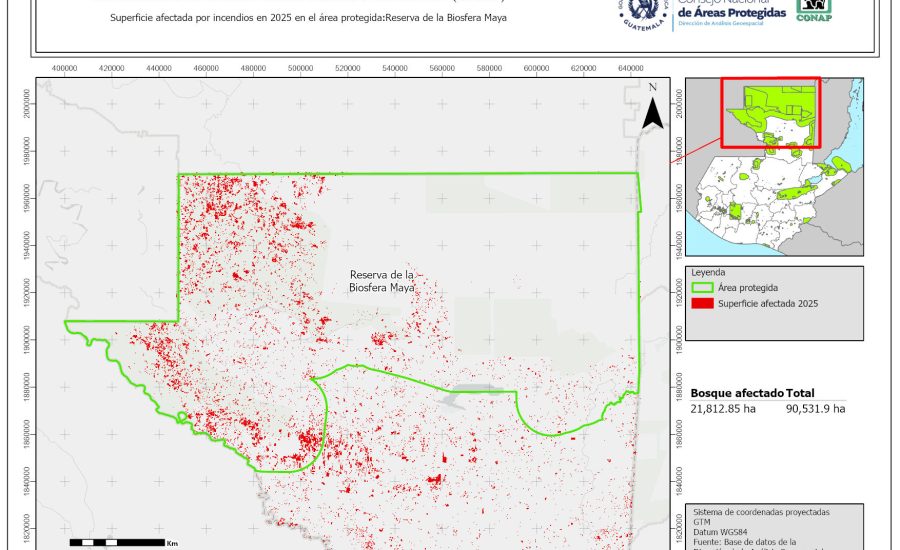Screen dimensions: 900x550
Task: Click the 640000 easting label on the top axis
Action: click(x=631, y=68)
